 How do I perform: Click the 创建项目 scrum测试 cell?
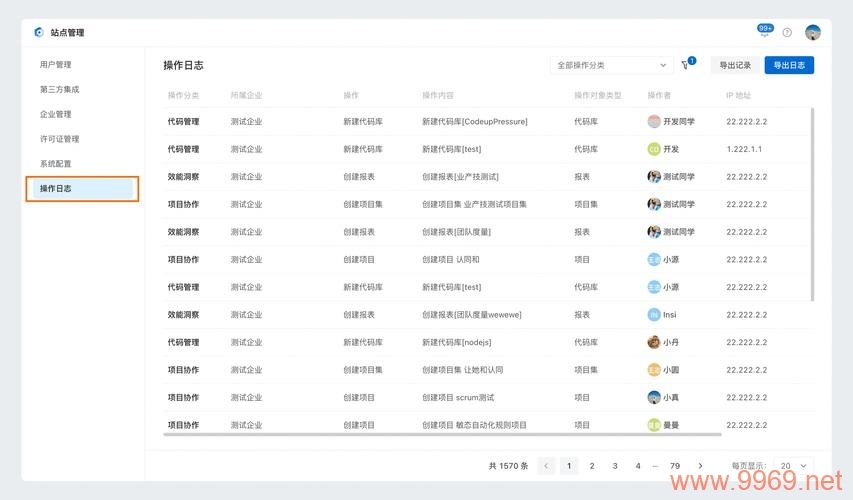pyautogui.click(x=458, y=397)
